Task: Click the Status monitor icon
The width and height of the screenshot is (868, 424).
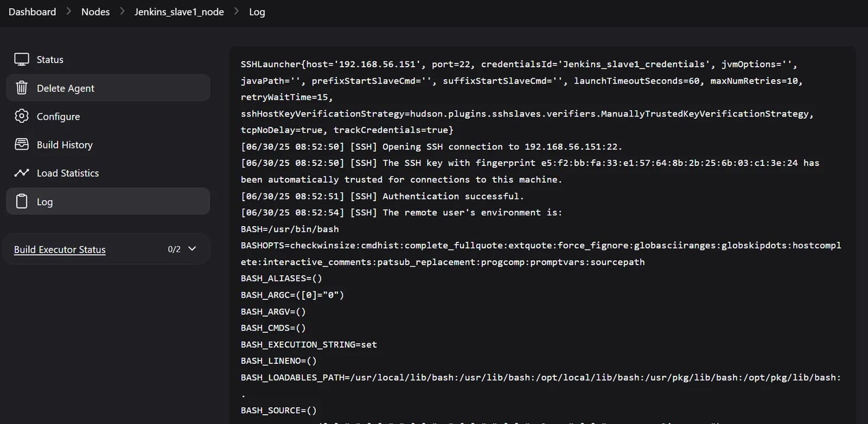Action: pyautogui.click(x=22, y=60)
